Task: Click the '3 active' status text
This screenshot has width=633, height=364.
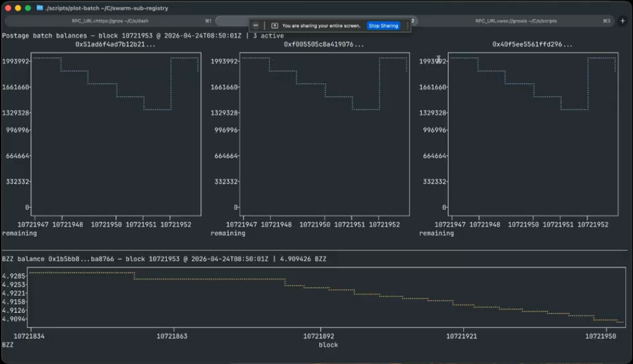Action: click(x=269, y=36)
